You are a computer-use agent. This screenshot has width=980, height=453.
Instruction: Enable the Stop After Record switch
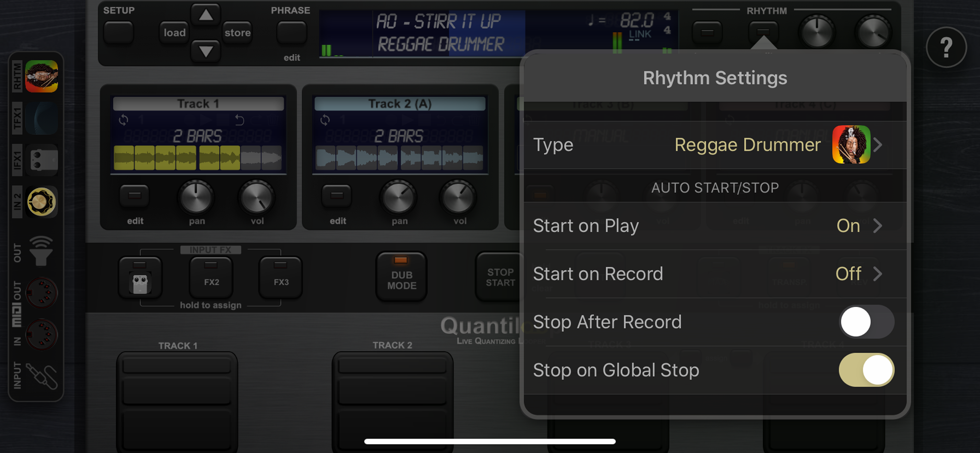[866, 322]
